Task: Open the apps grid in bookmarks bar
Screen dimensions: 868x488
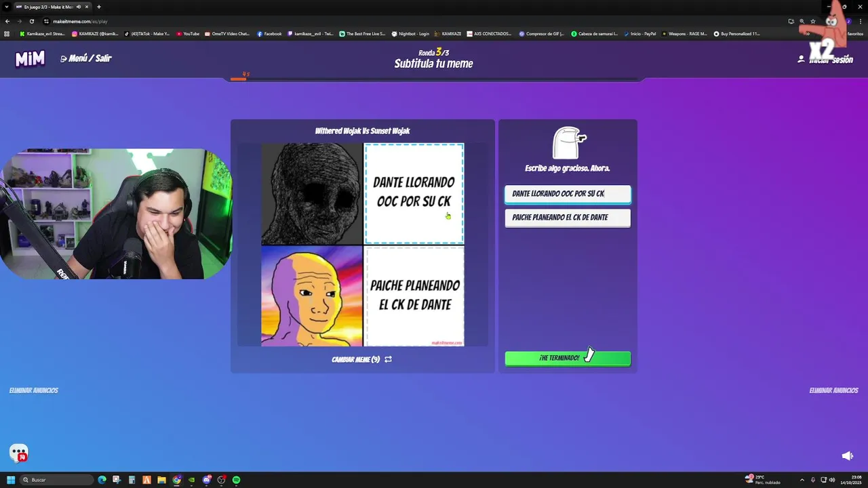Action: tap(7, 34)
